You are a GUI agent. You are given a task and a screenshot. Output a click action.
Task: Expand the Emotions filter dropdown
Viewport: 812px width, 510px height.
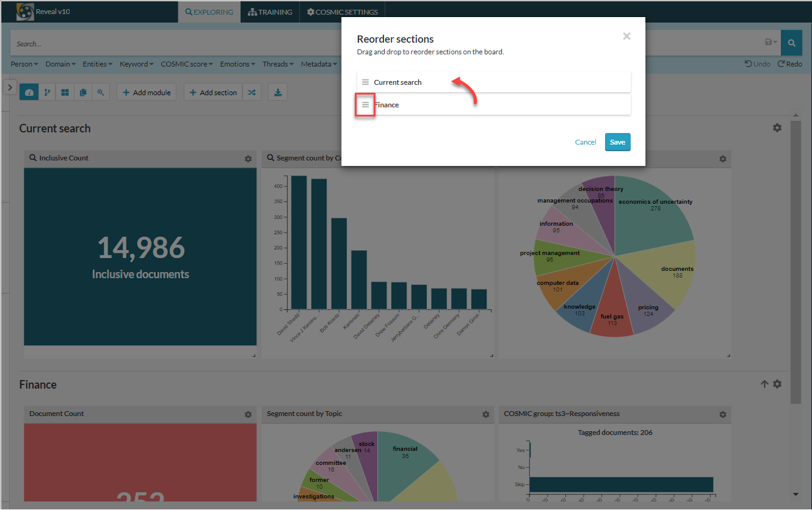238,64
